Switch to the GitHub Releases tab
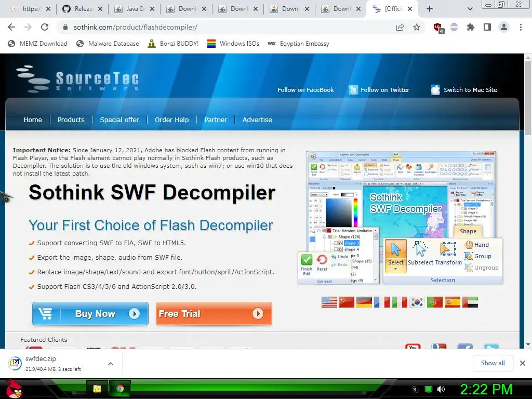532x399 pixels. click(83, 9)
